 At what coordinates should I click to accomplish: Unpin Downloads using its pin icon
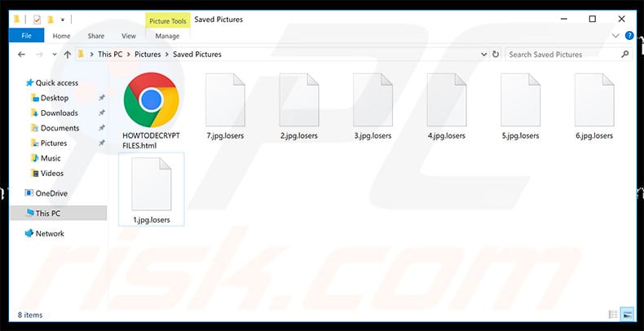coord(101,113)
